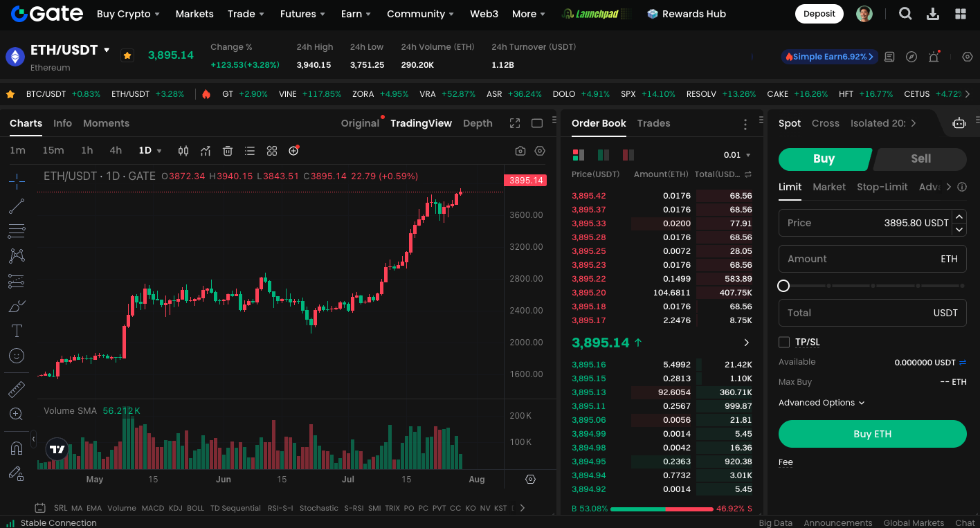Show more chart indicators after KST
Viewport: 980px width, 528px height.
pyautogui.click(x=523, y=508)
